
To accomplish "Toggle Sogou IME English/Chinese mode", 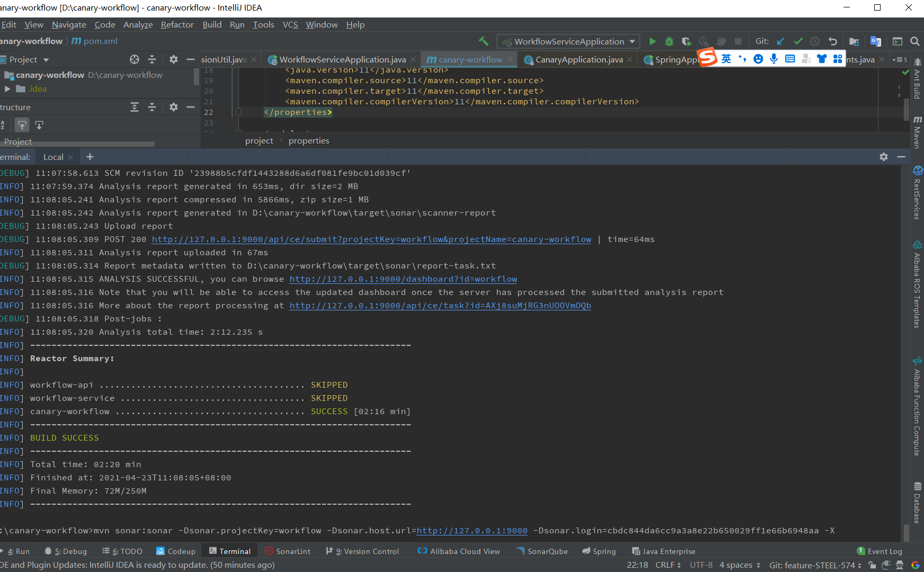I will click(726, 59).
